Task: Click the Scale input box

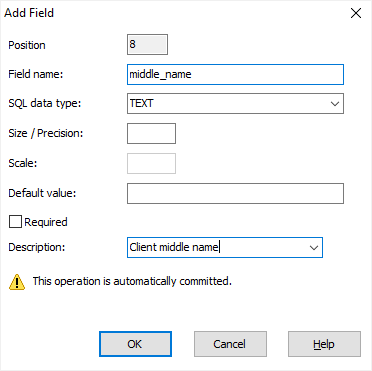Action: point(151,164)
